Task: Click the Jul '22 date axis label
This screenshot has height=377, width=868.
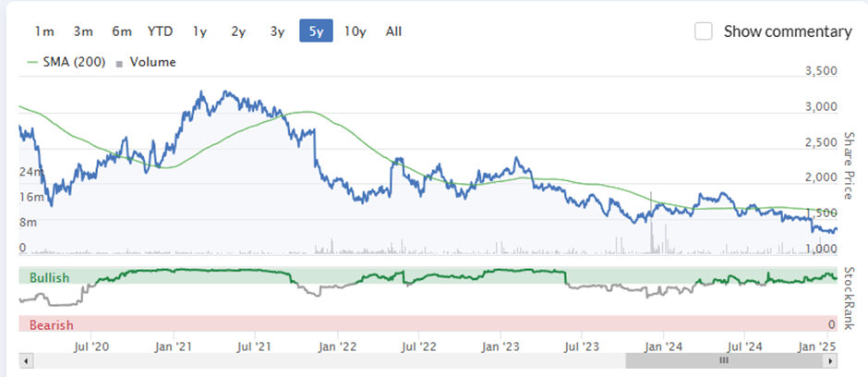Action: 419,347
